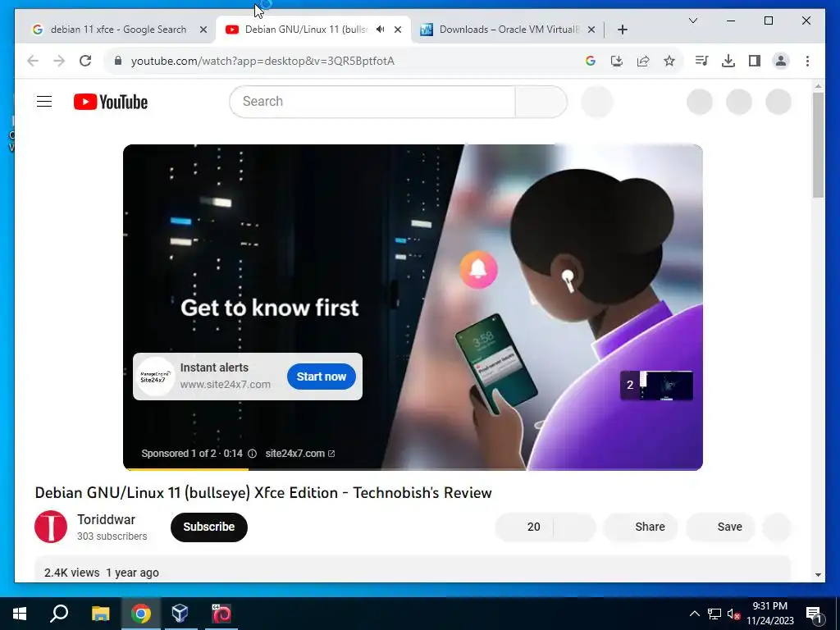Open the Debian swirl app on taskbar
Screen dimensions: 840x630
[x=221, y=614]
